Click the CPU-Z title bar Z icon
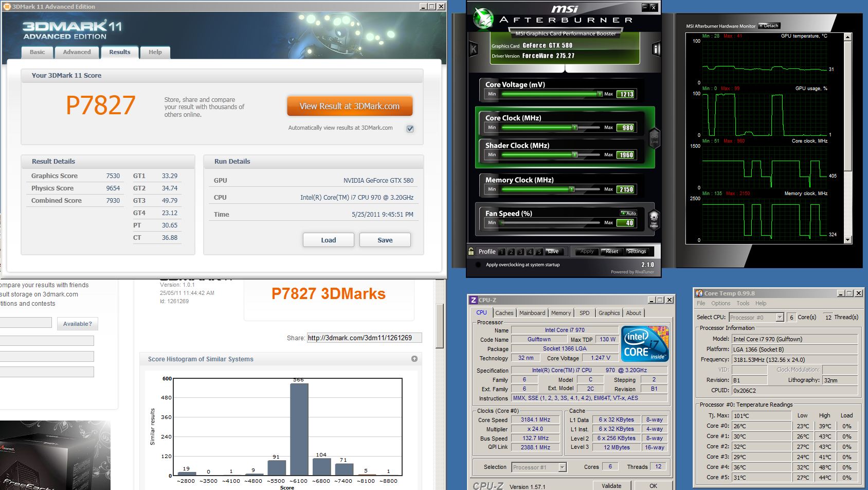Screen dimensions: 868x490 (473, 300)
